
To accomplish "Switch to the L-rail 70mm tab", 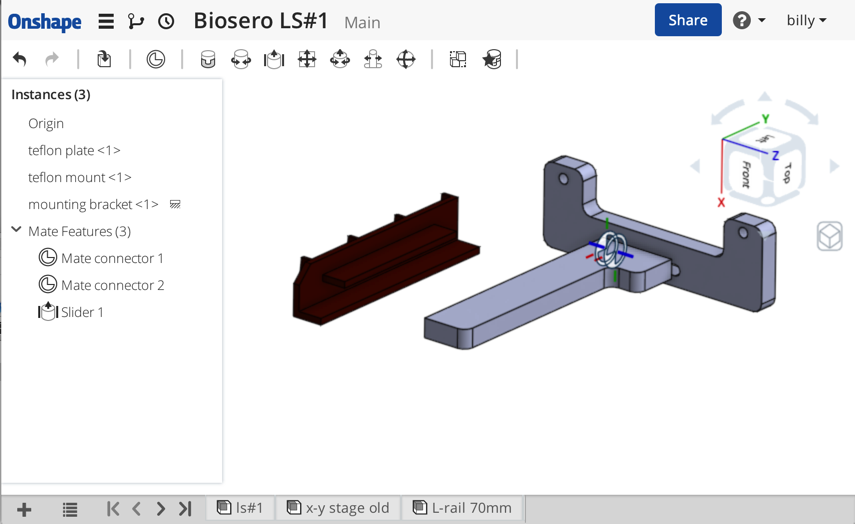I will click(462, 508).
